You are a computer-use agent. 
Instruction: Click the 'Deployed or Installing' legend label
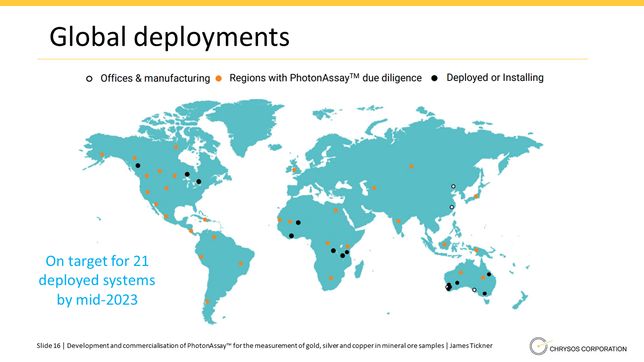pyautogui.click(x=495, y=77)
